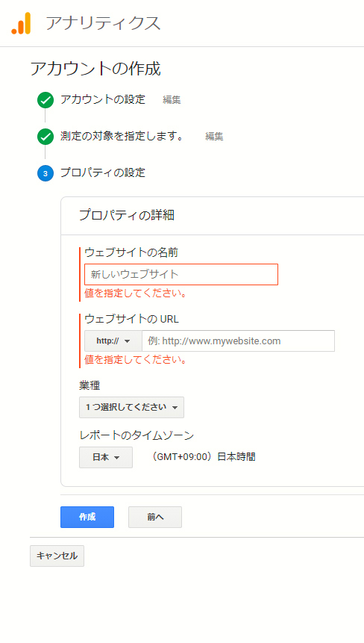Click the blue step 3 circle icon
The height and width of the screenshot is (643, 364).
pos(45,173)
